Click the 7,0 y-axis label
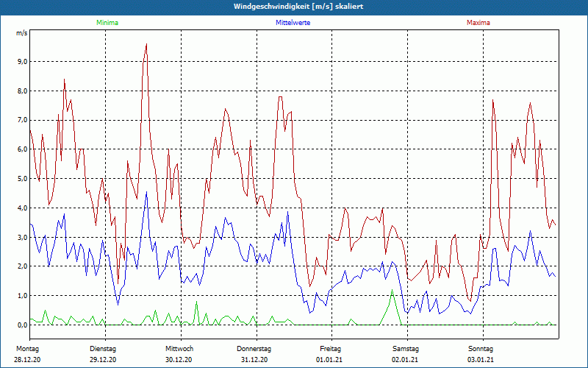 click(x=21, y=120)
